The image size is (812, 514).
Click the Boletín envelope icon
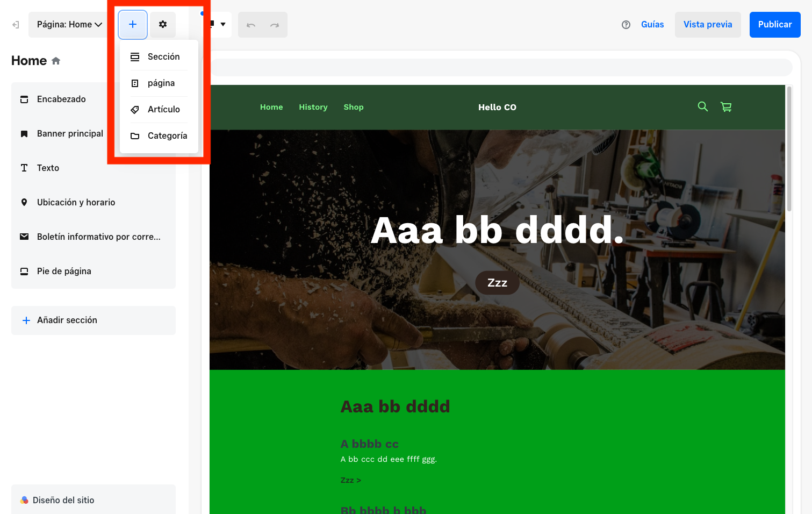pos(24,237)
